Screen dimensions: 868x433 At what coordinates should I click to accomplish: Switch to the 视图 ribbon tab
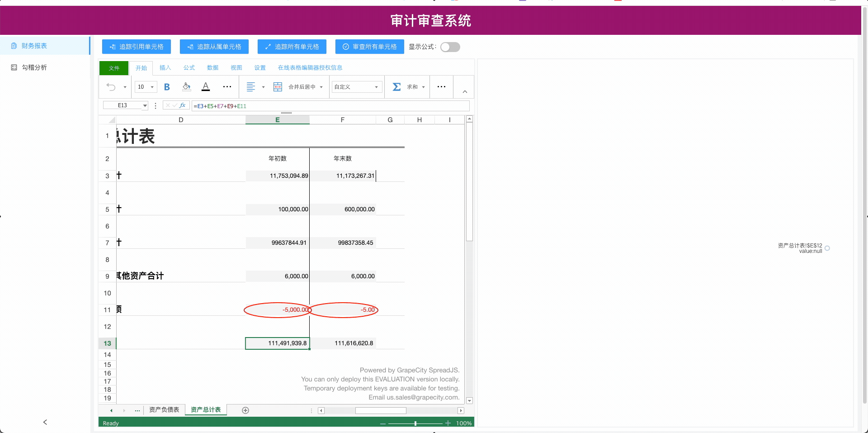click(236, 68)
